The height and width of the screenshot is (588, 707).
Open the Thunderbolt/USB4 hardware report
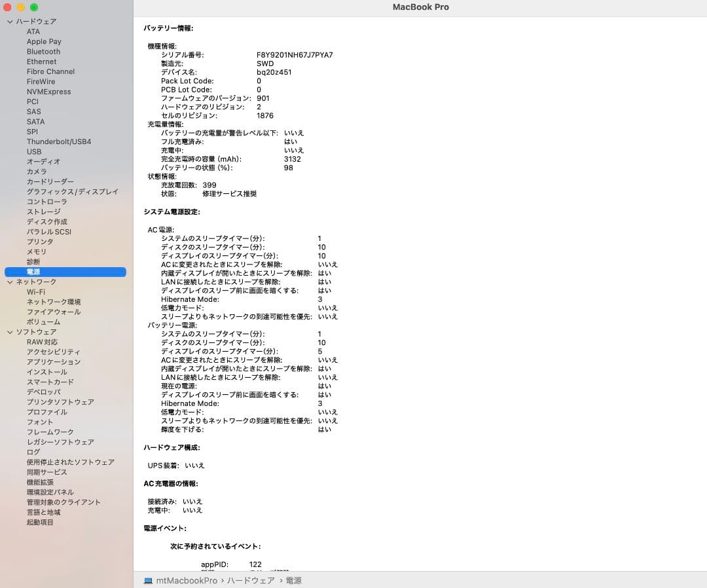tap(60, 141)
